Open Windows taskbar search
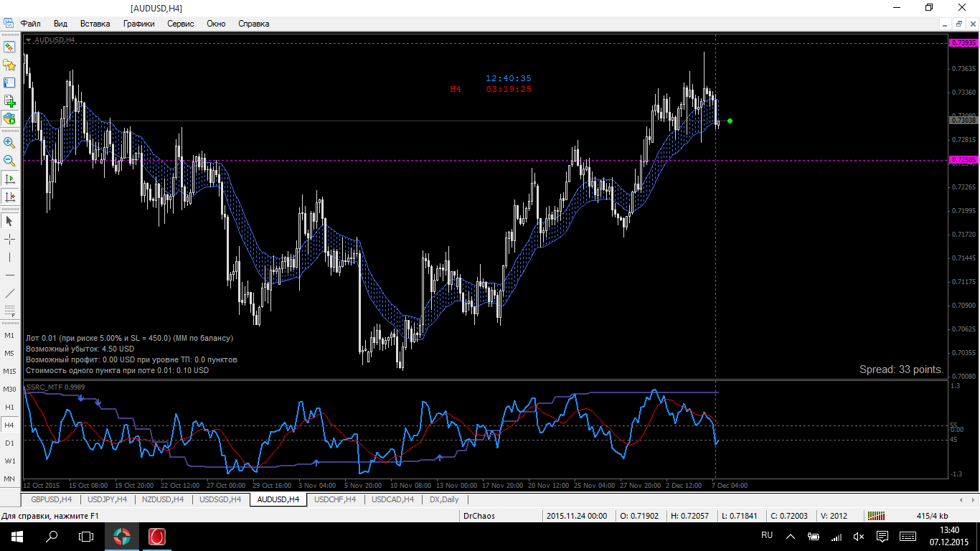The width and height of the screenshot is (980, 551). [x=52, y=536]
